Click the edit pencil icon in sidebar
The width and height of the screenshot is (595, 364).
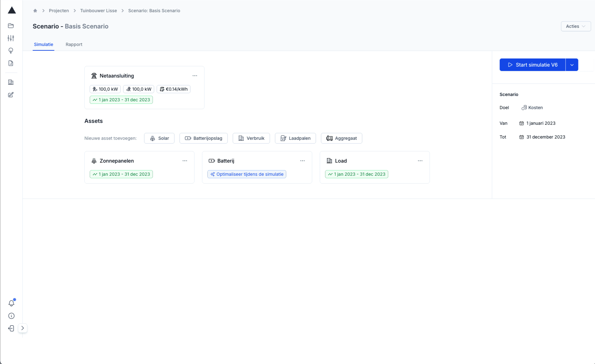pyautogui.click(x=11, y=95)
